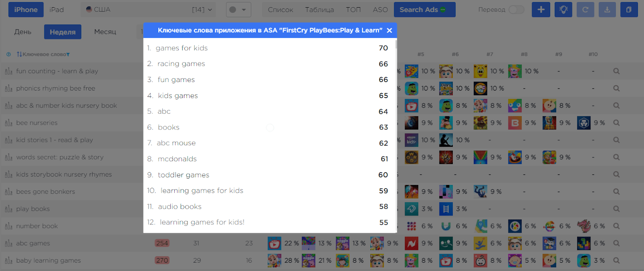Select 'racing games' in popup list

[x=181, y=64]
